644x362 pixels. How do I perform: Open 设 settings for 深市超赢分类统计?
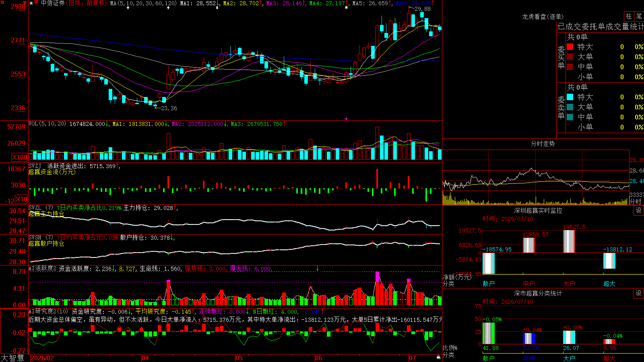(x=639, y=293)
